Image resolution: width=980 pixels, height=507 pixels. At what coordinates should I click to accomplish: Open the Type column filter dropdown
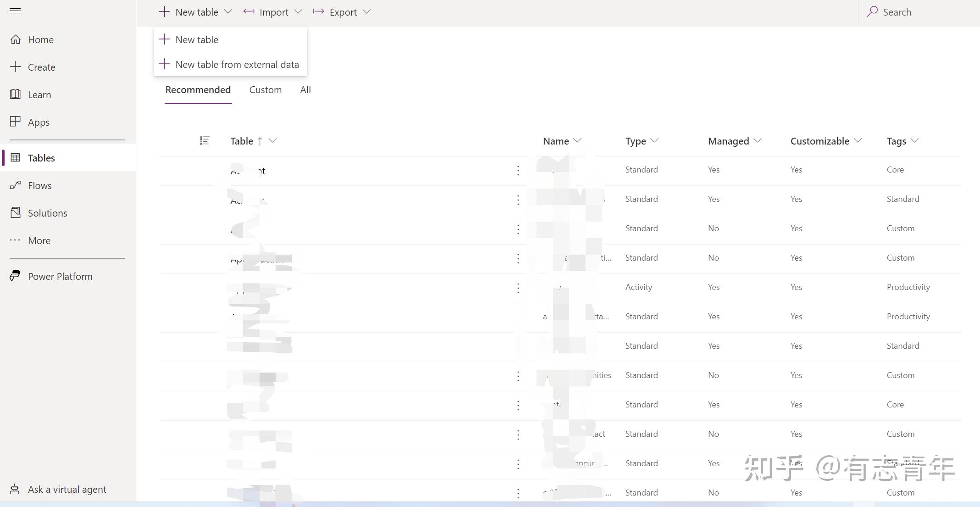pos(654,141)
